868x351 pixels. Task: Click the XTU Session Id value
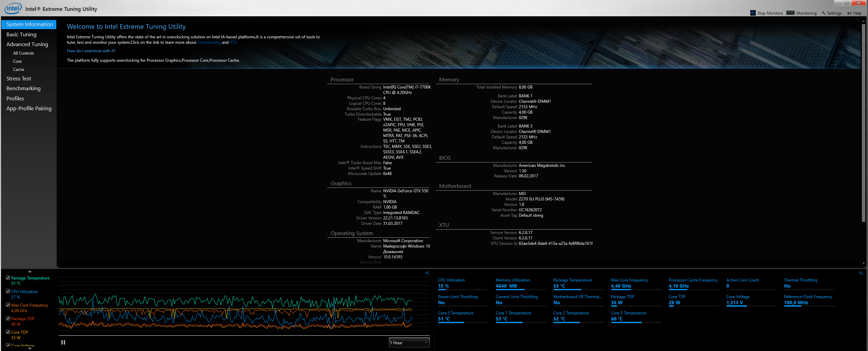(x=556, y=243)
